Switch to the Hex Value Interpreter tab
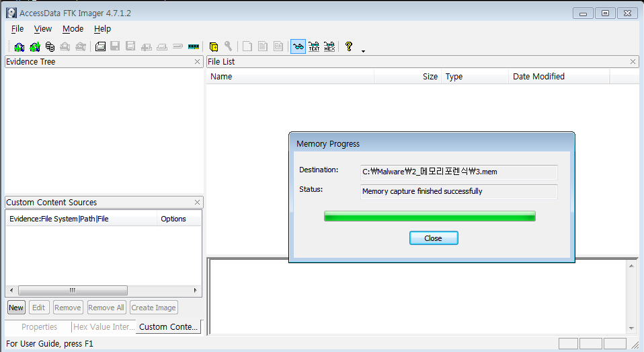The image size is (644, 352). pyautogui.click(x=104, y=327)
